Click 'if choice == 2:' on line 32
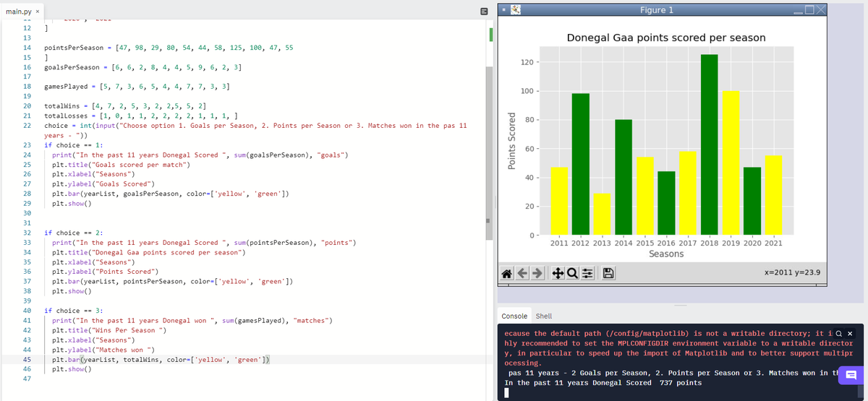 point(75,233)
